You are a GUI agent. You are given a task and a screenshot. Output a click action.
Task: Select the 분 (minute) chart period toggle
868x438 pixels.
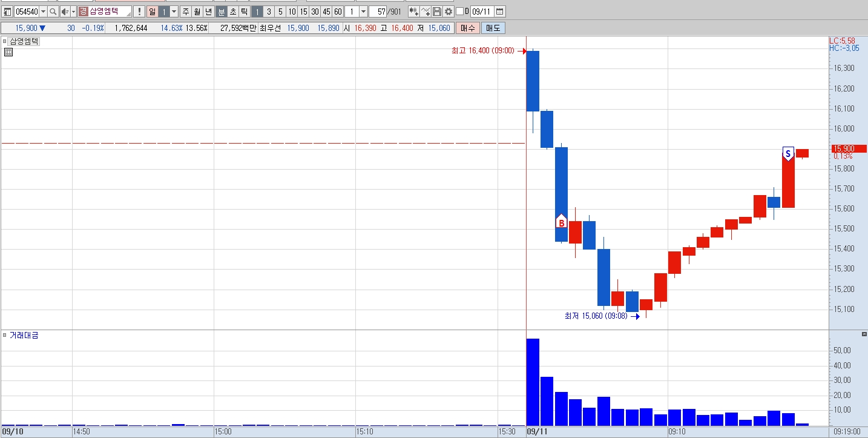(x=222, y=12)
